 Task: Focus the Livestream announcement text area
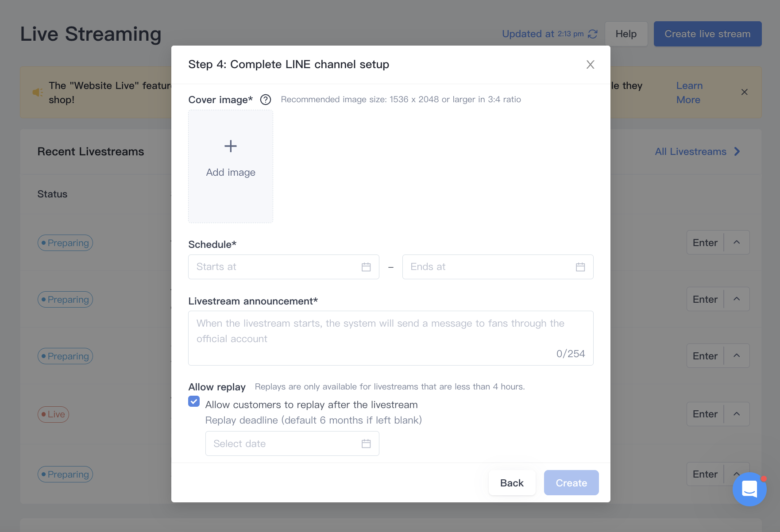coord(390,338)
